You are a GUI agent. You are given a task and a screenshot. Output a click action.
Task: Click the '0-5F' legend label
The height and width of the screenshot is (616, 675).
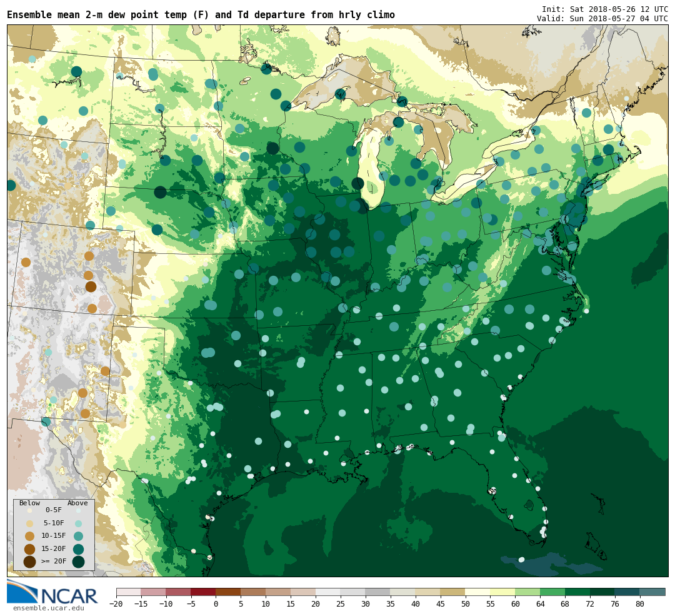pos(54,510)
